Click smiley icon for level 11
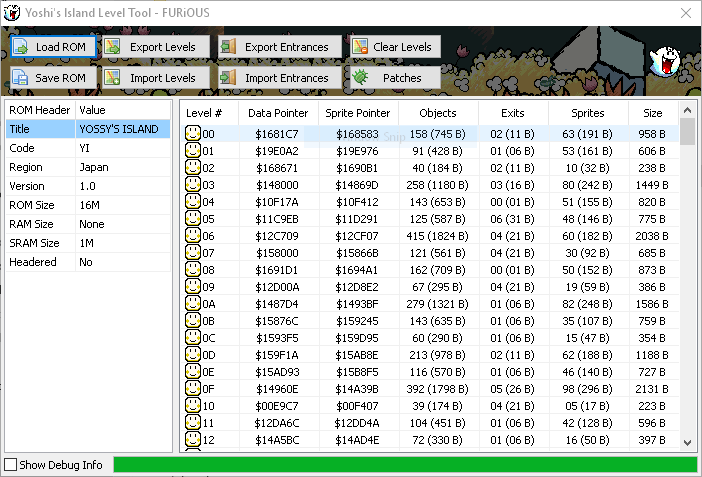The image size is (702, 477). pyautogui.click(x=193, y=423)
